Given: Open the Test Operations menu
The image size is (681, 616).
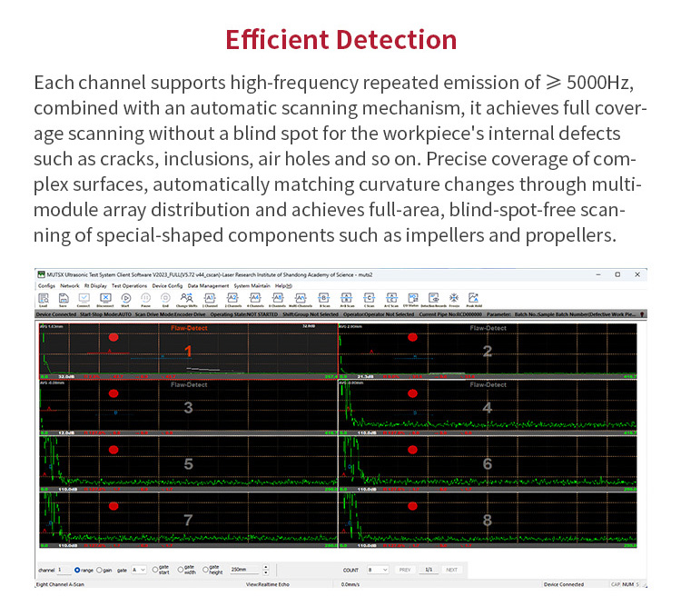Looking at the screenshot, I should [128, 285].
